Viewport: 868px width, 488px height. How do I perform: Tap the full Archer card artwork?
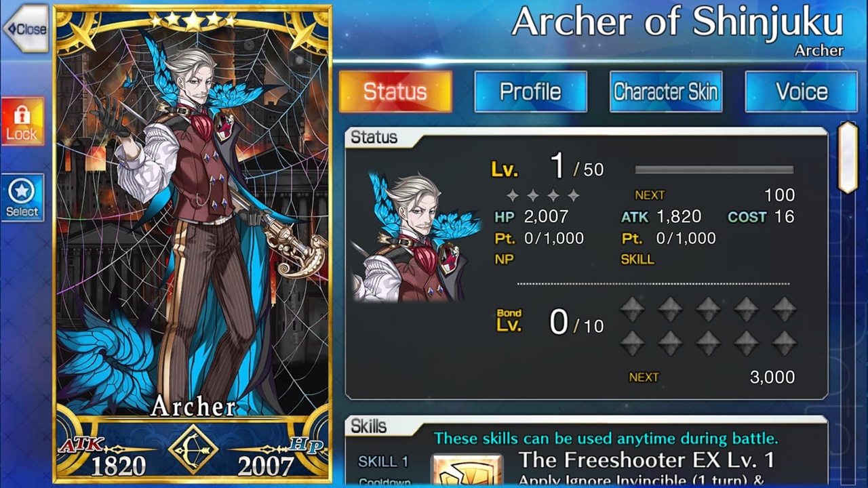coord(193,243)
